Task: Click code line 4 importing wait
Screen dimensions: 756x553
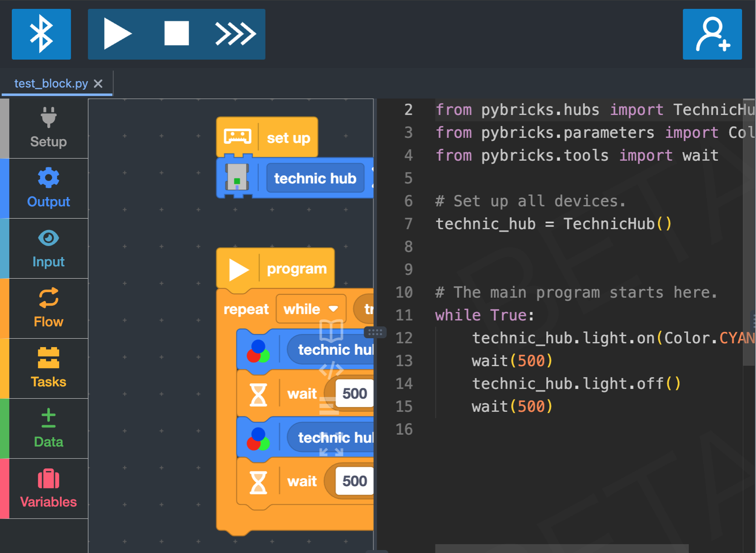Action: click(x=577, y=156)
